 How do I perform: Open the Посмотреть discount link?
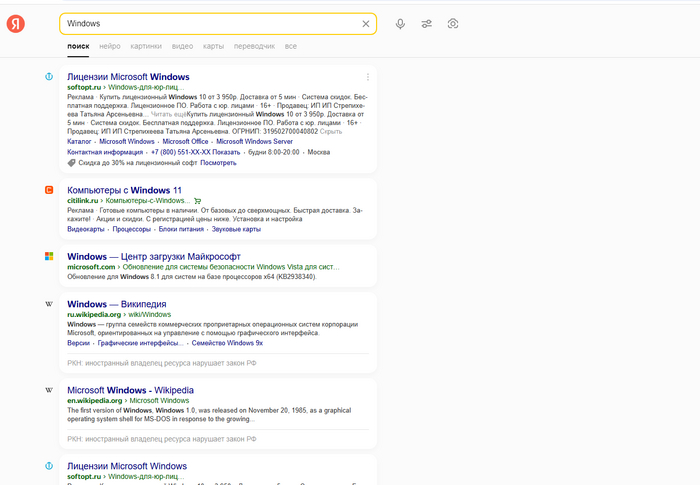[218, 163]
